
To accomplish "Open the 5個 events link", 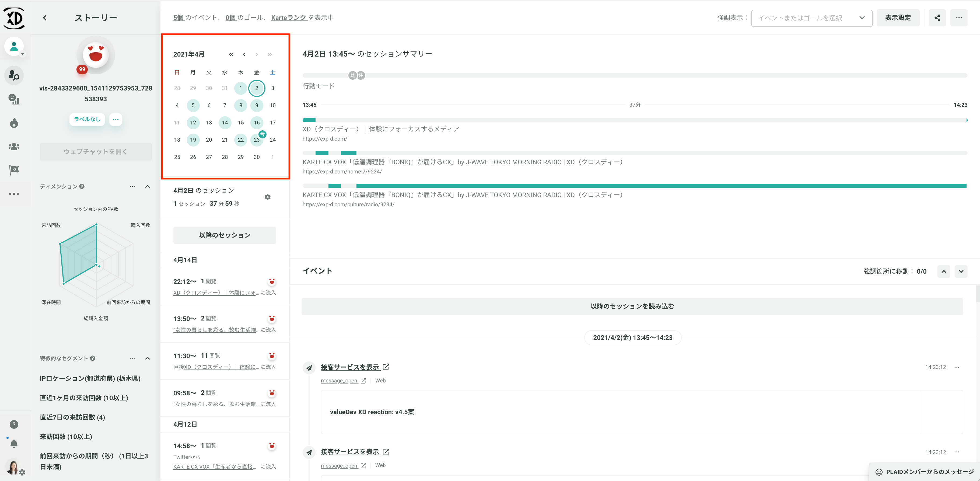I will (178, 18).
